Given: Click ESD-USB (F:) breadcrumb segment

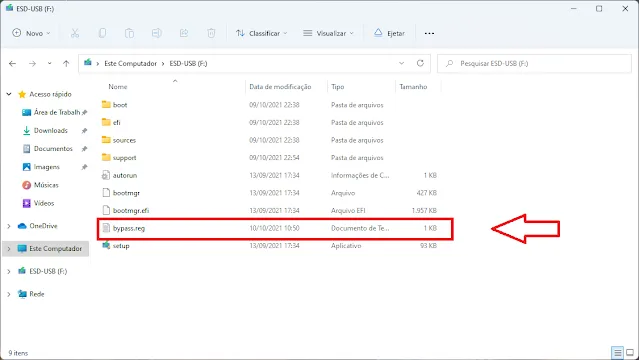Looking at the screenshot, I should [x=188, y=64].
